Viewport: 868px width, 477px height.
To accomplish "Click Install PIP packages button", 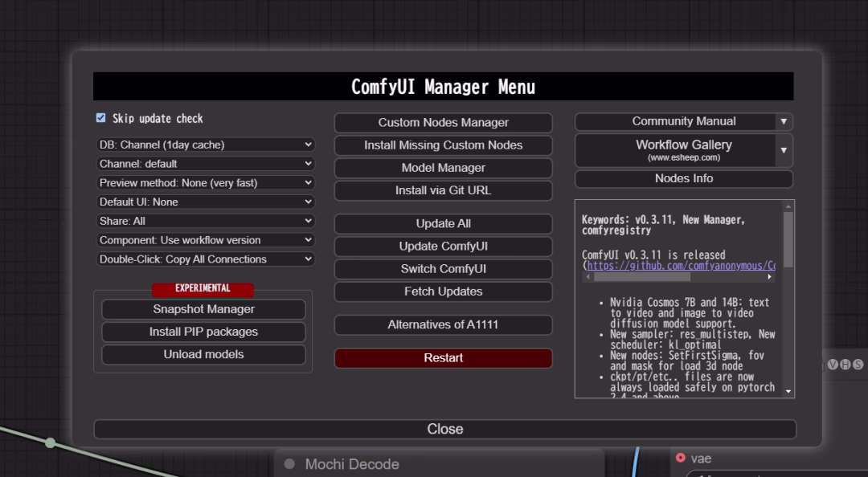I will pyautogui.click(x=203, y=332).
